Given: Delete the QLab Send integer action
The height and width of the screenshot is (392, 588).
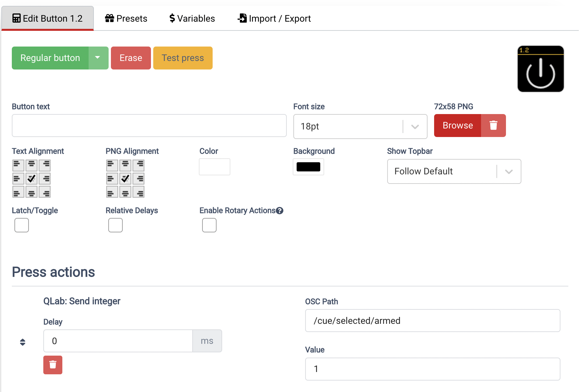Looking at the screenshot, I should [x=53, y=365].
